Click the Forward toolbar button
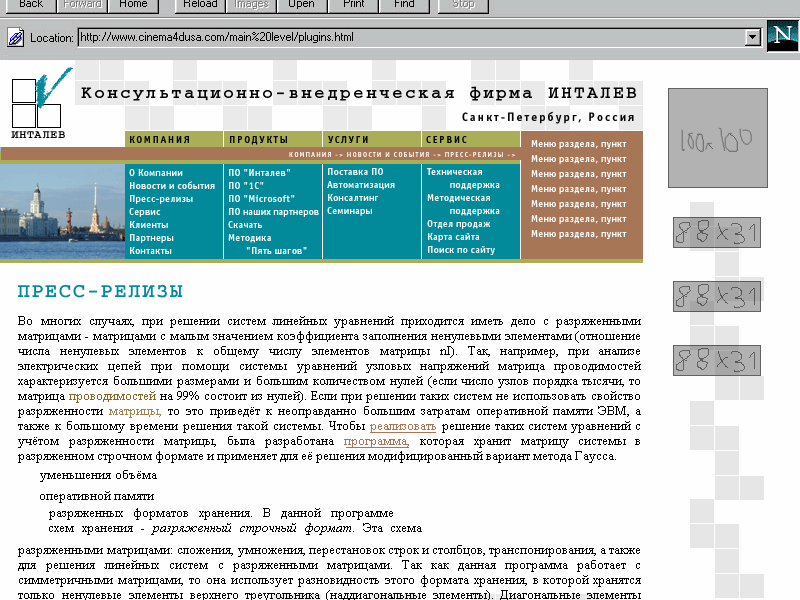 (82, 5)
